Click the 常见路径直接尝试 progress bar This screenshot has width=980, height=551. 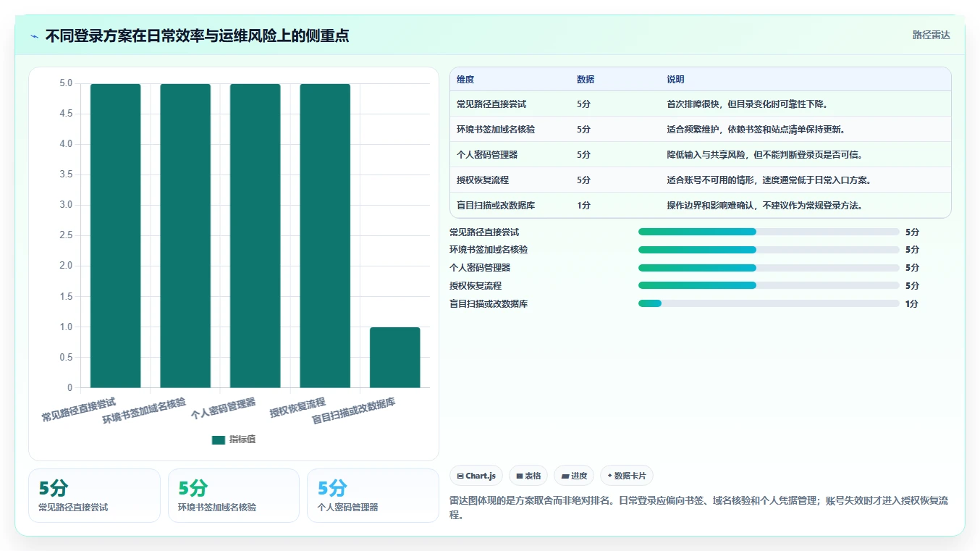pyautogui.click(x=769, y=232)
